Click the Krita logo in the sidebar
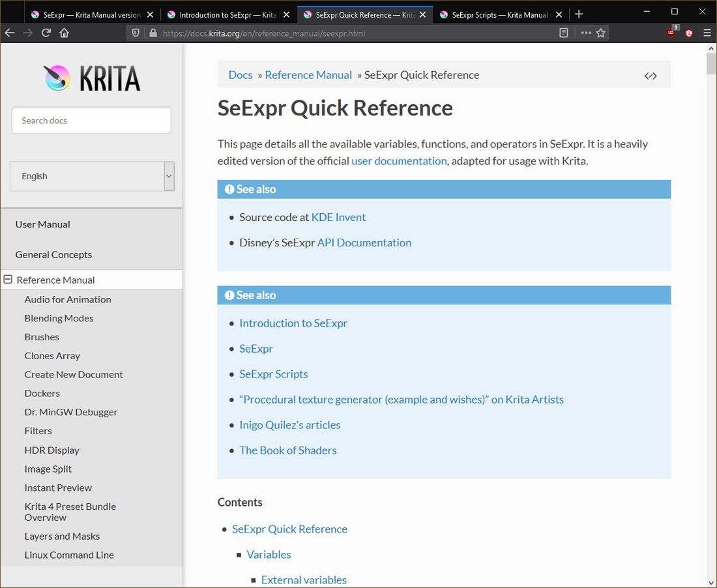Screen dimensions: 717x588 (x=92, y=78)
